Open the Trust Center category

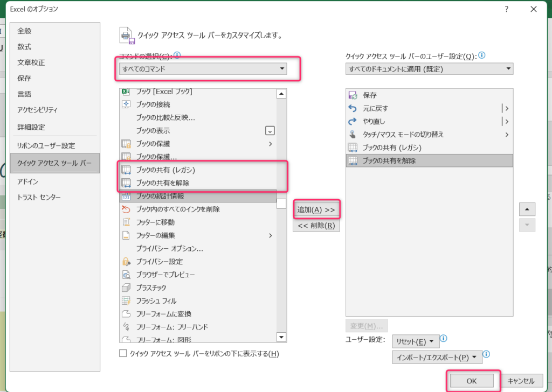pyautogui.click(x=39, y=197)
